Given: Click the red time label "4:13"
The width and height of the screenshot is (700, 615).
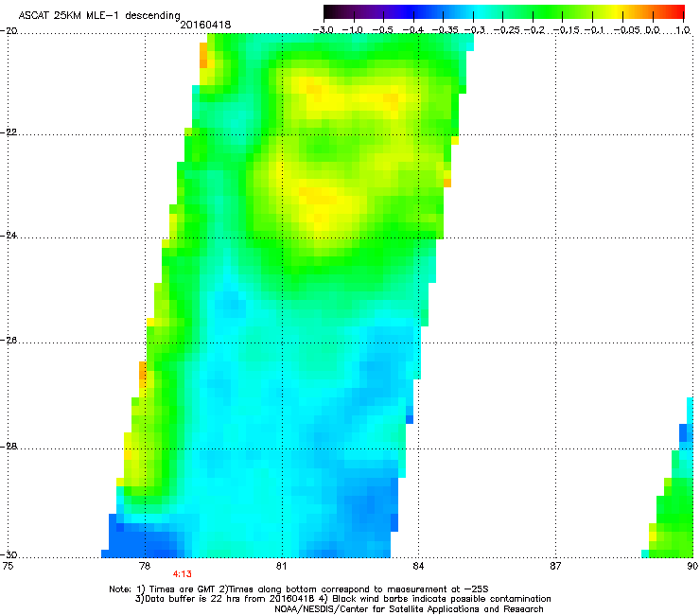Looking at the screenshot, I should click(183, 574).
